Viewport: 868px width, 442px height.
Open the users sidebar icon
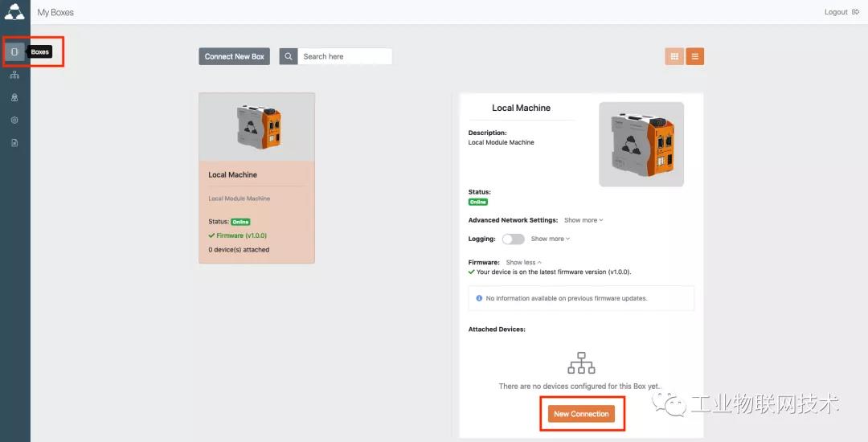click(15, 97)
